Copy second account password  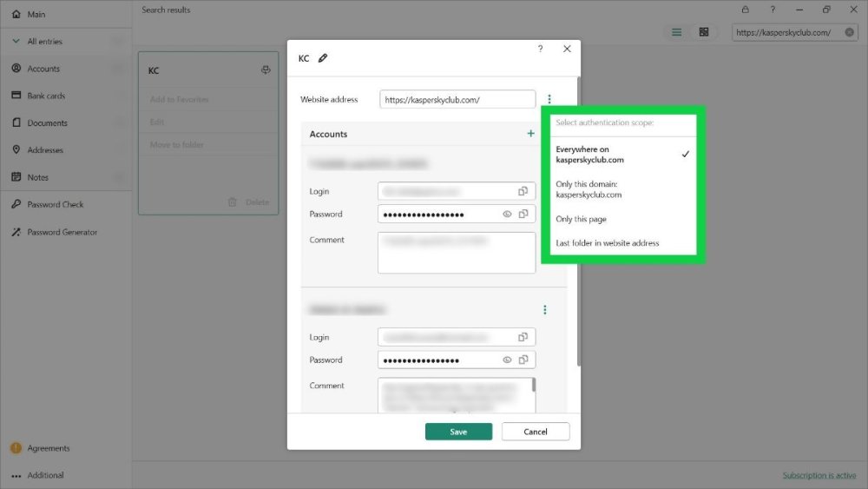[x=523, y=360]
